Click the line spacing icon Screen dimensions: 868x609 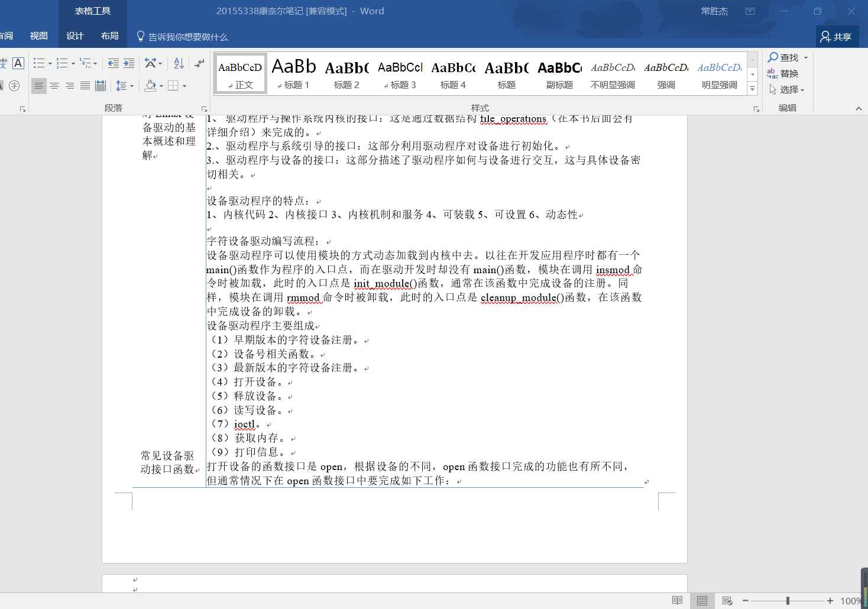tap(121, 86)
